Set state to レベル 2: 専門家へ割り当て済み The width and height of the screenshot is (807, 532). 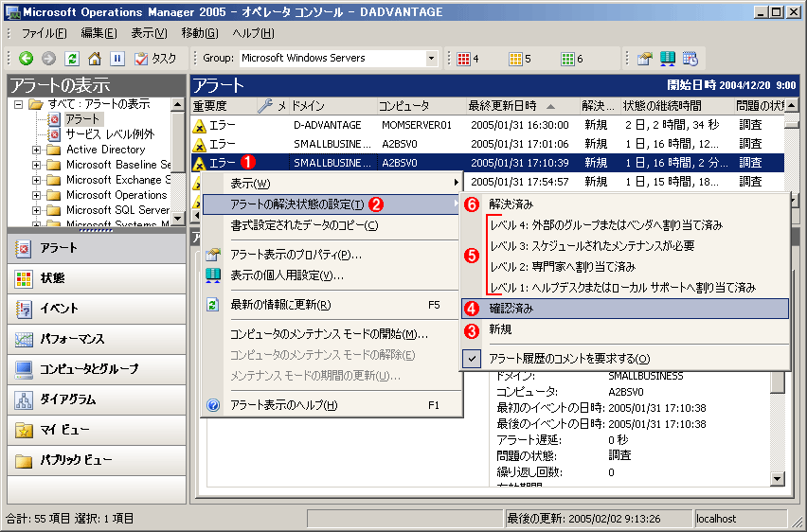(625, 267)
